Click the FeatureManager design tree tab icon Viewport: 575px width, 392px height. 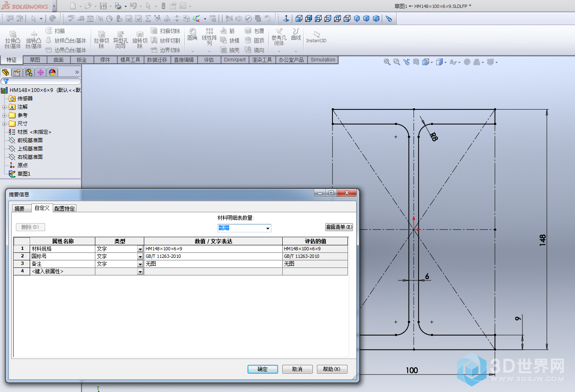5,72
